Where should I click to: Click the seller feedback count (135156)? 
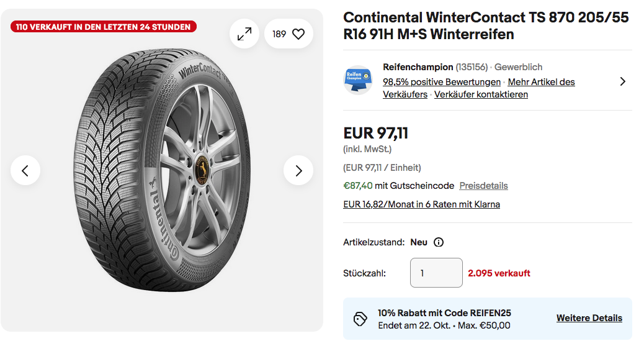click(x=472, y=67)
